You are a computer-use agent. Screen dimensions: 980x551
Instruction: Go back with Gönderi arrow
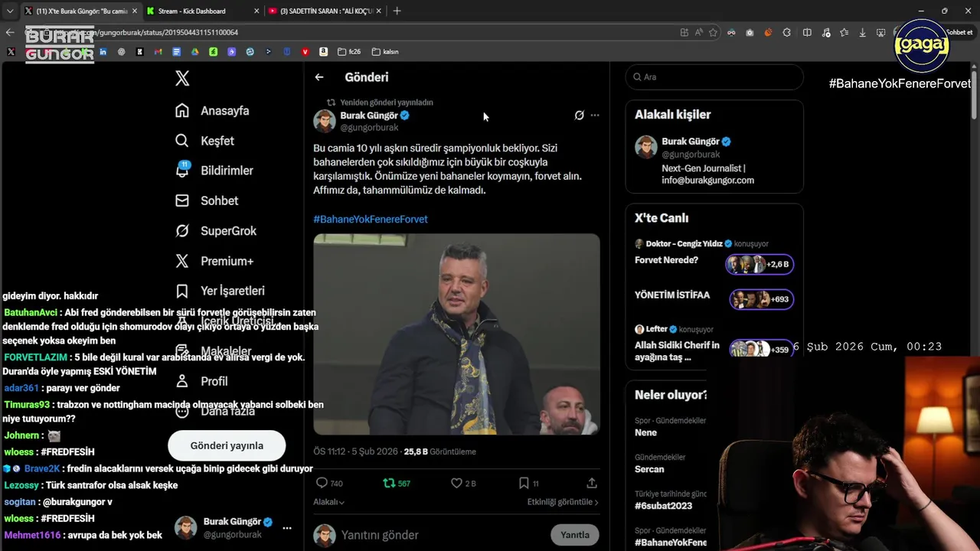point(319,77)
